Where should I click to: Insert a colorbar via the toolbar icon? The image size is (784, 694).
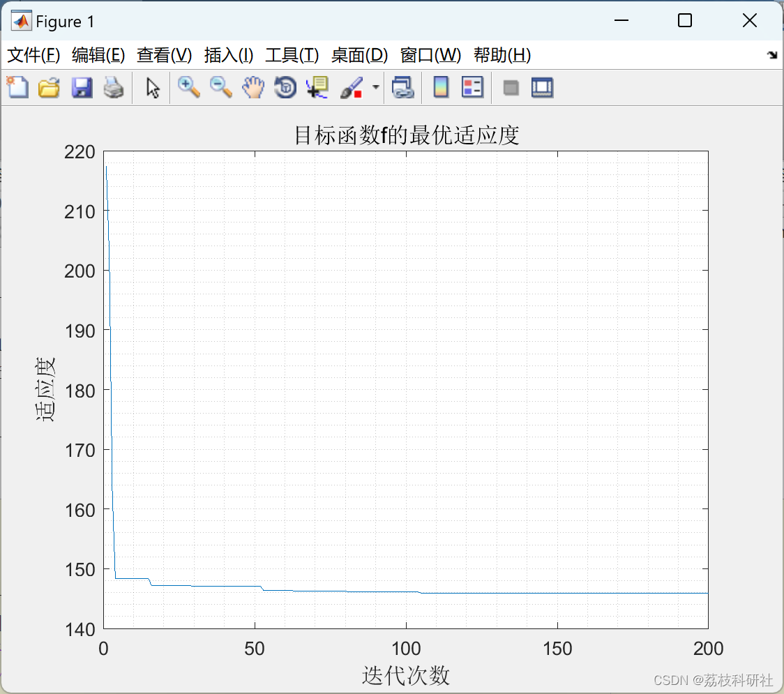tap(441, 87)
